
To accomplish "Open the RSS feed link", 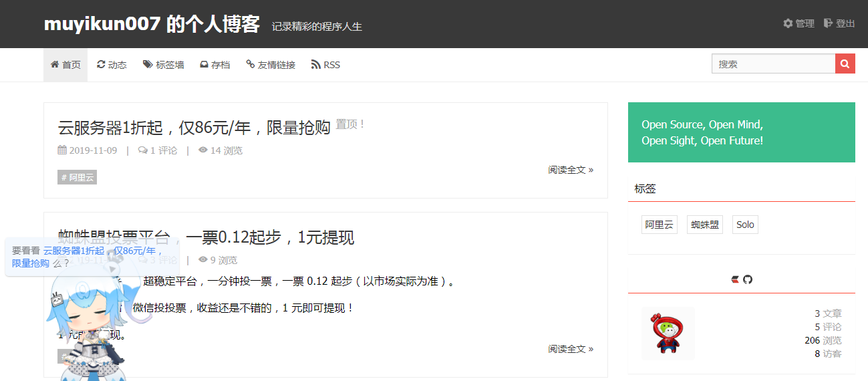I will coord(325,65).
